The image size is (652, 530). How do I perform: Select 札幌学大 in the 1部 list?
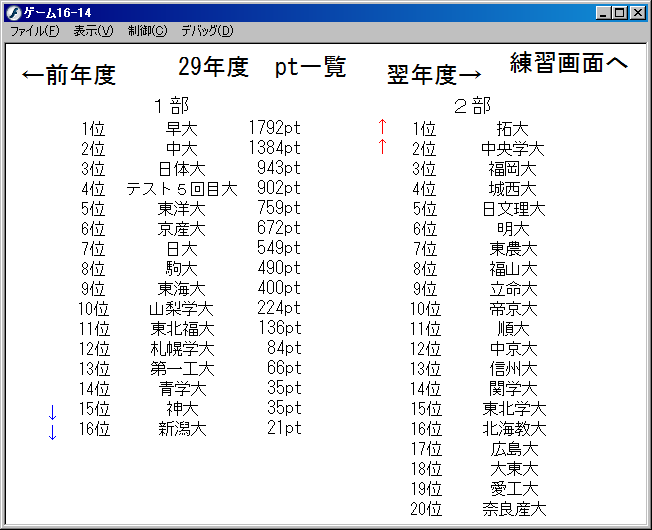182,348
